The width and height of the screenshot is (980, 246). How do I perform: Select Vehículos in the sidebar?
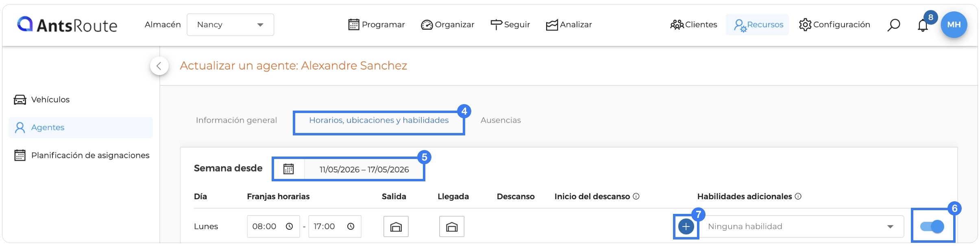coord(81,100)
